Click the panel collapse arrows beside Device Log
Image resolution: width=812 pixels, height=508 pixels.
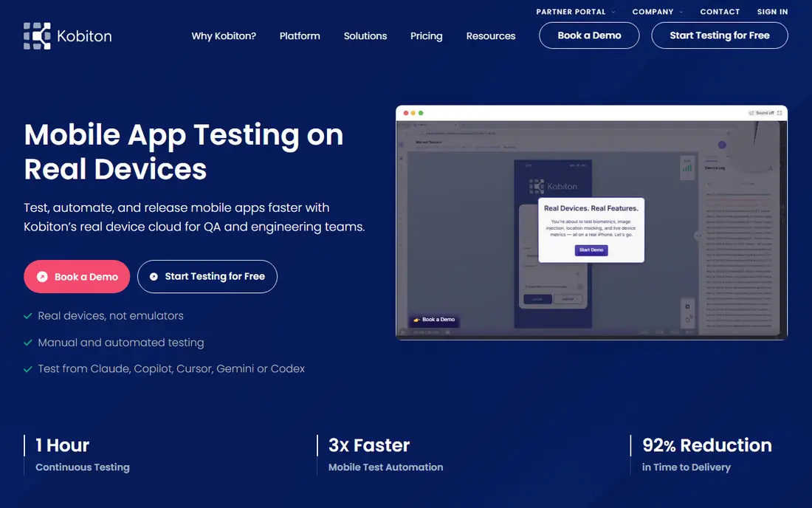tap(698, 236)
